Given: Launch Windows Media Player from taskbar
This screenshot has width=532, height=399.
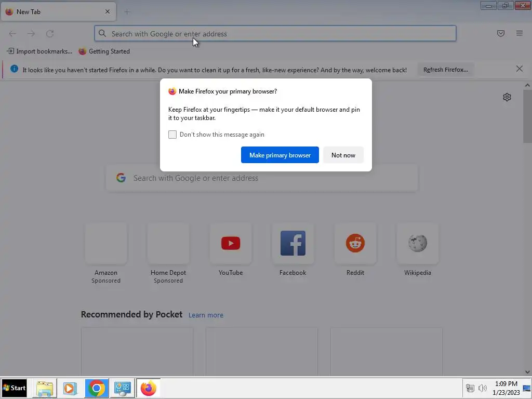Looking at the screenshot, I should (70, 388).
